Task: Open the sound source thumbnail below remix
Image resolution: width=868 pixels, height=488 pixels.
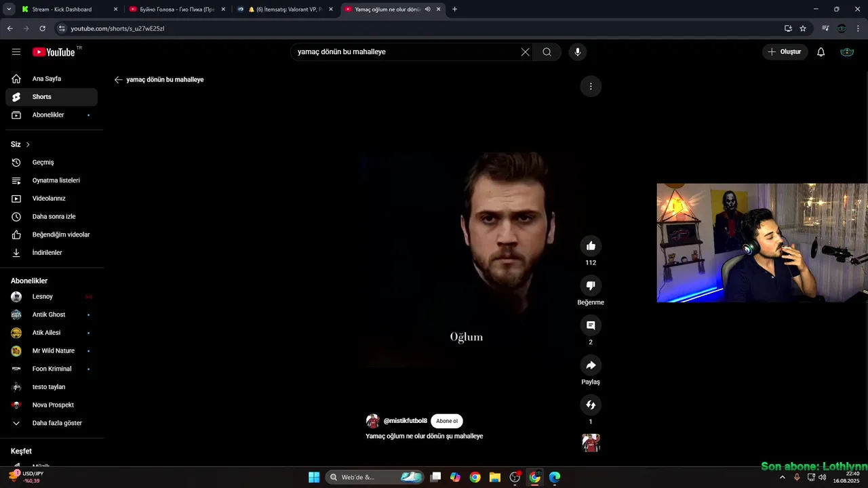Action: (x=591, y=443)
